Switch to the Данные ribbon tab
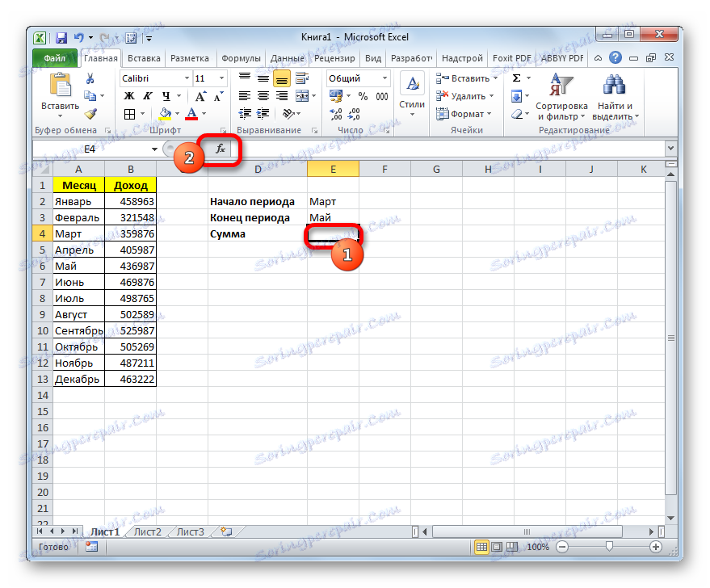 click(287, 58)
